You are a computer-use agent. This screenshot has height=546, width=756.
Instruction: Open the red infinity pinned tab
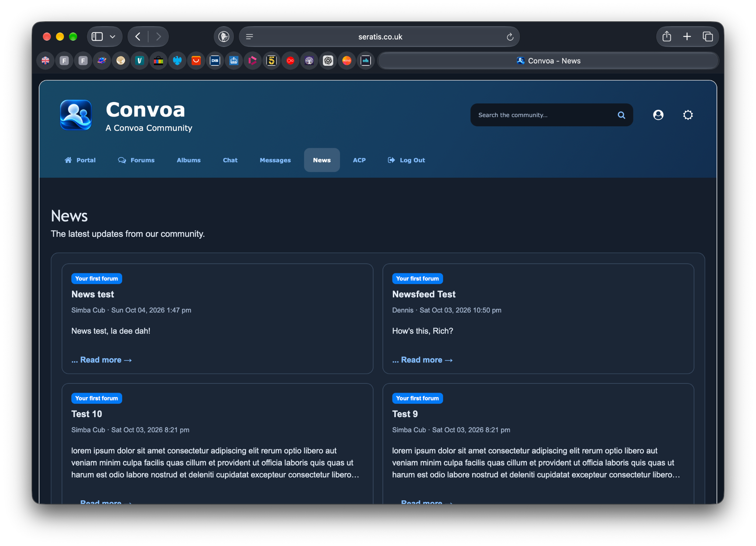(x=290, y=61)
